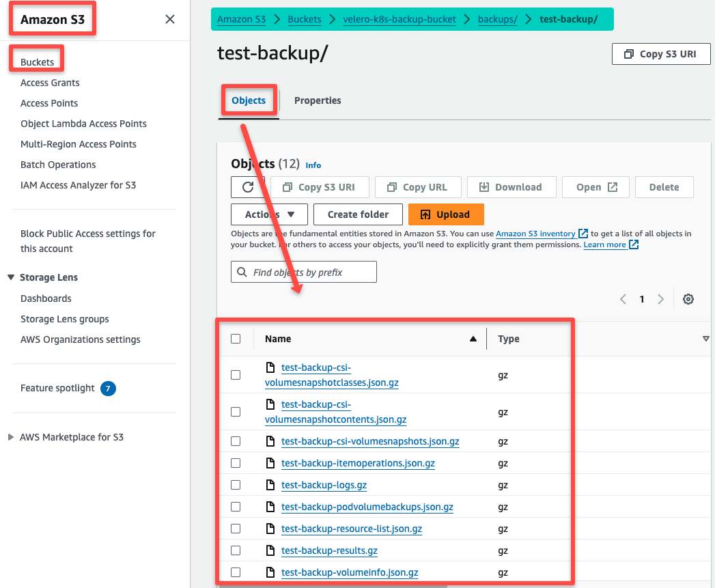Open test-backup-volumeinfo.json.gz object
The height and width of the screenshot is (588, 715).
[x=350, y=572]
